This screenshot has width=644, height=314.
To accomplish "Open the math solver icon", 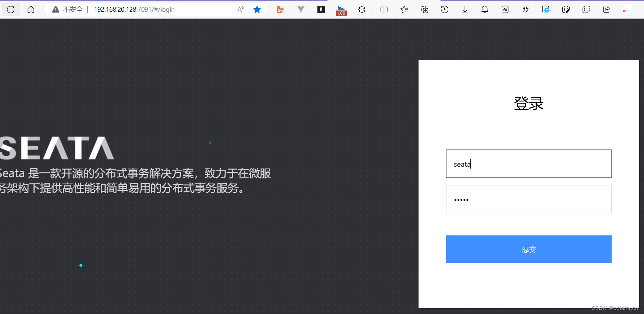I will (x=505, y=10).
